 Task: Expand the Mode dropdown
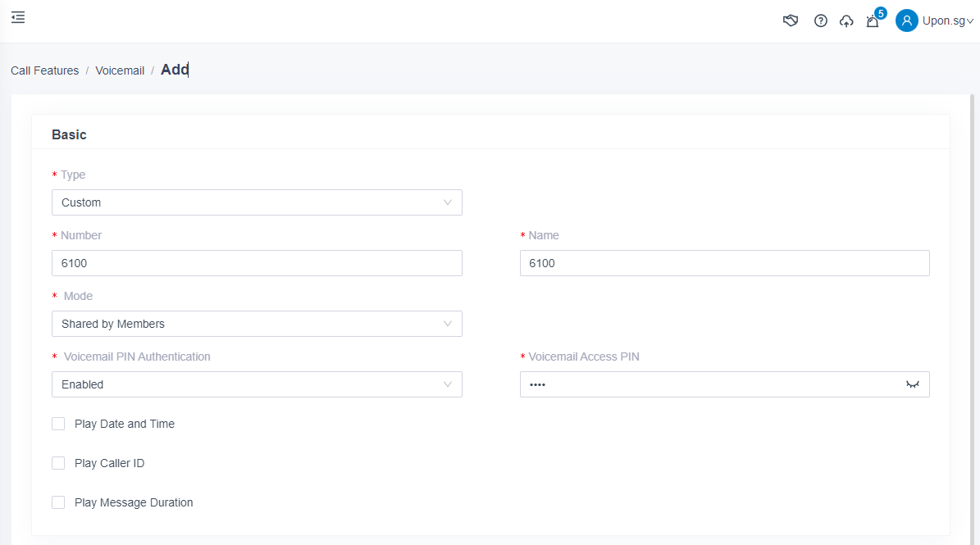click(257, 324)
